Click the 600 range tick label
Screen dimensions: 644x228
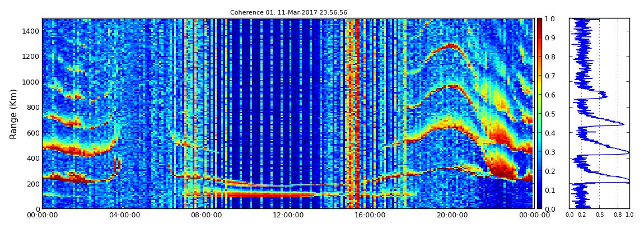click(33, 133)
